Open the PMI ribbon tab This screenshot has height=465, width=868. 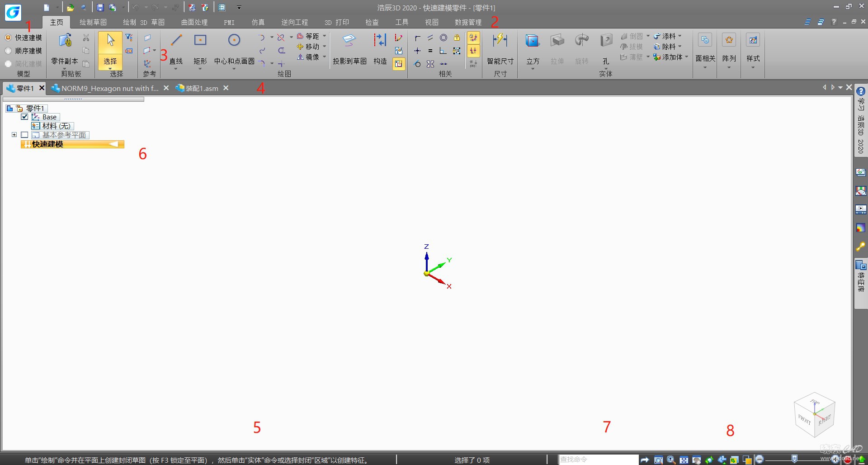point(229,22)
